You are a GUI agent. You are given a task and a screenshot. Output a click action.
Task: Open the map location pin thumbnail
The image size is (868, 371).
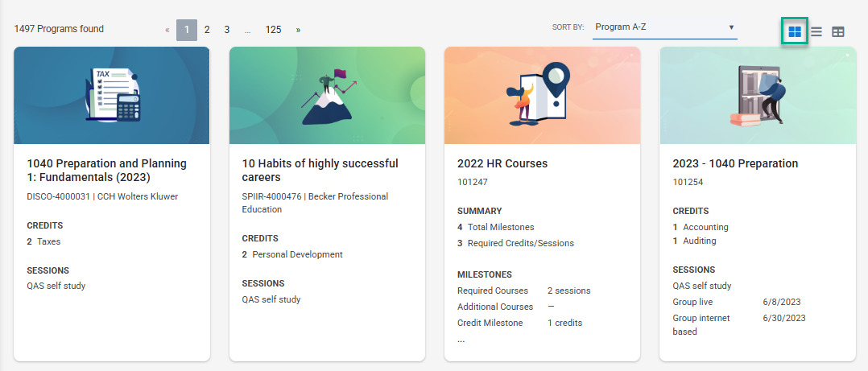point(542,95)
